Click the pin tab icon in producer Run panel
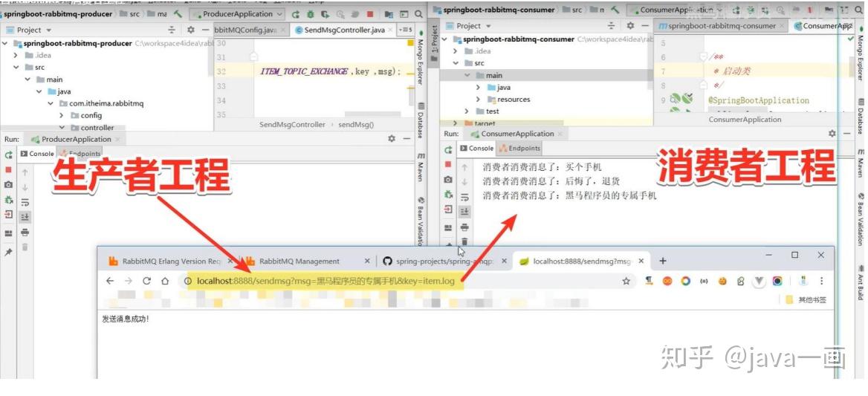 coord(8,252)
